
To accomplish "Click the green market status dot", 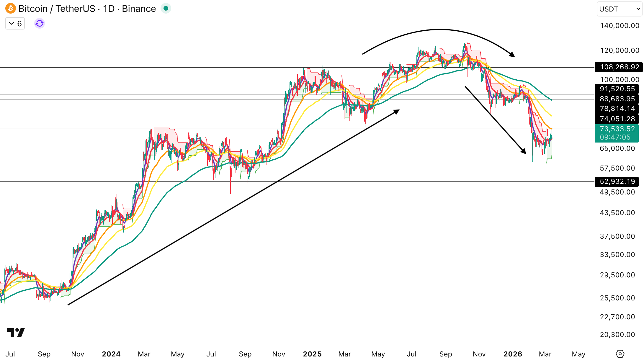I will pyautogui.click(x=166, y=9).
